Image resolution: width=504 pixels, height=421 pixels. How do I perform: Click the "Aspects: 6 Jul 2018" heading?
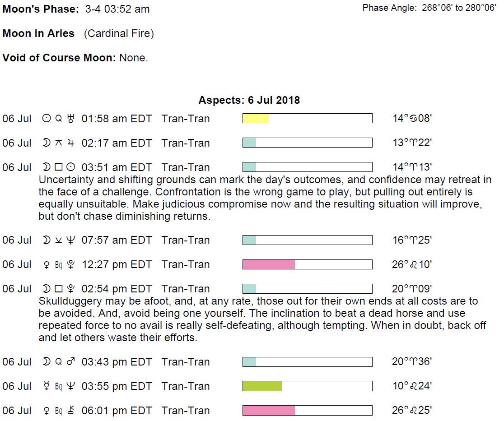pyautogui.click(x=249, y=100)
